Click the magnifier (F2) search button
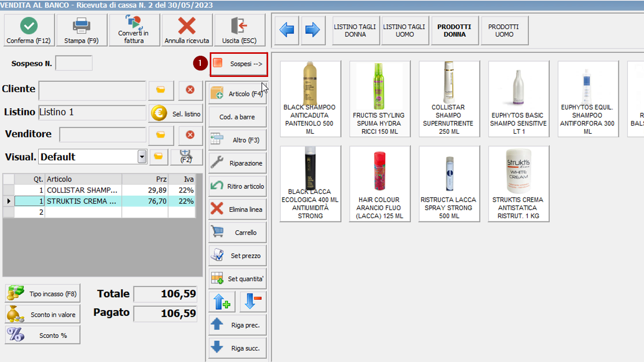 pos(186,157)
